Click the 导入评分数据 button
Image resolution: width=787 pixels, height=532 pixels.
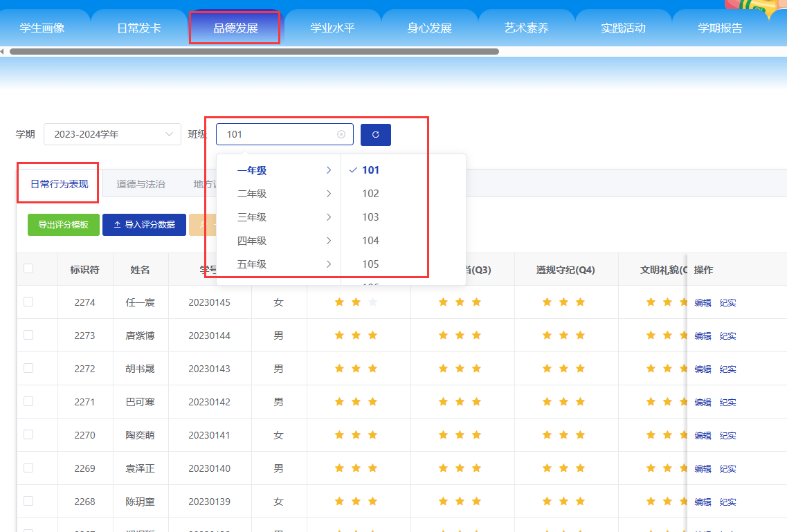click(144, 225)
